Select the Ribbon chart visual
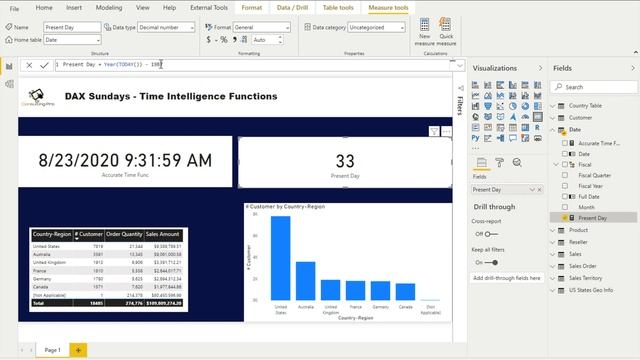 (x=538, y=96)
